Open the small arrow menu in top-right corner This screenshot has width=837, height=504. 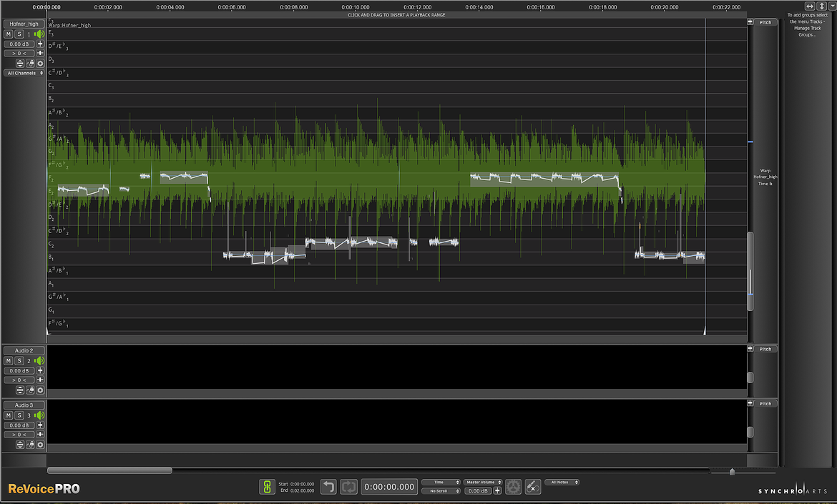832,6
